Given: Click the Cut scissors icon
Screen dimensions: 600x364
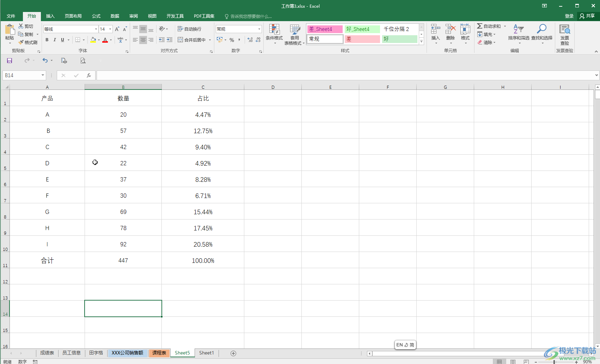Looking at the screenshot, I should click(x=21, y=26).
